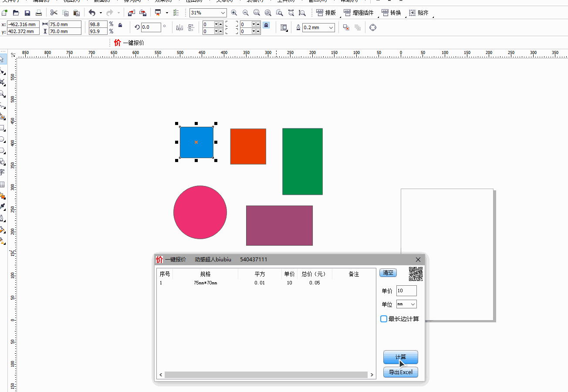The height and width of the screenshot is (392, 568).
Task: Click the x position input field
Action: pyautogui.click(x=23, y=24)
